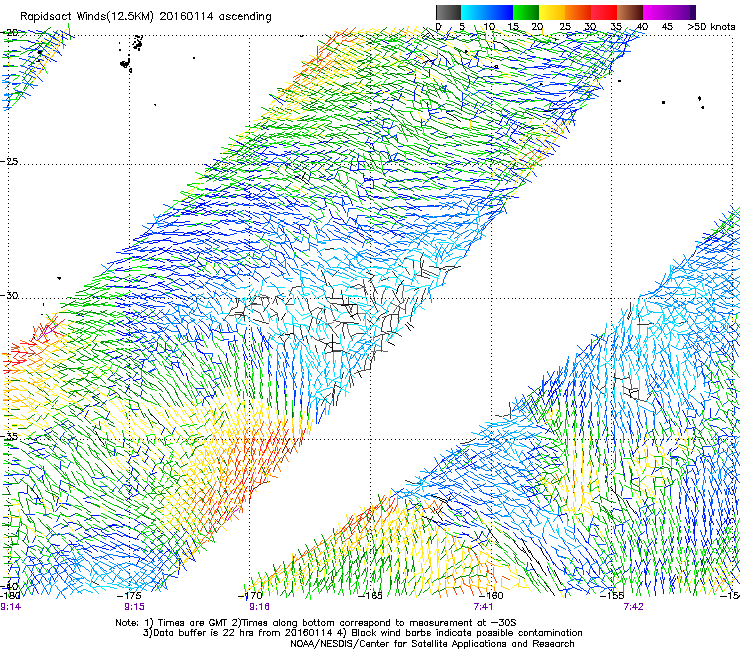
Task: Click the legend label '40' under the color bar
Action: coord(642,26)
